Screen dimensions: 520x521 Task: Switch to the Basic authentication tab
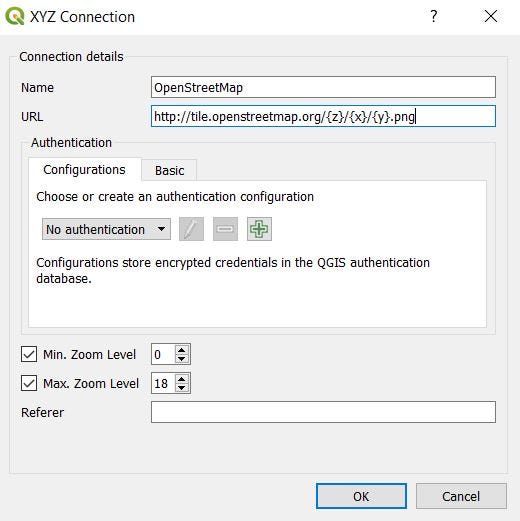click(169, 170)
